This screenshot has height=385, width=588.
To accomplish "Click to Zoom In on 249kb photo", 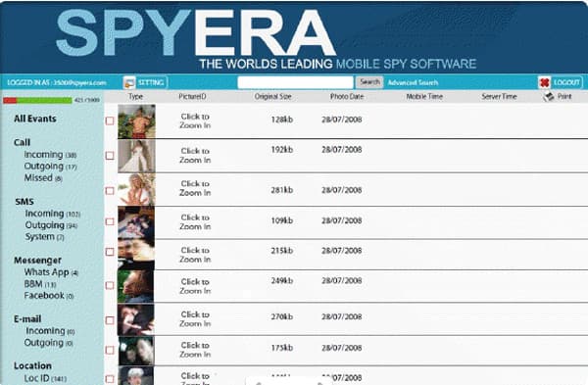I will [x=195, y=286].
